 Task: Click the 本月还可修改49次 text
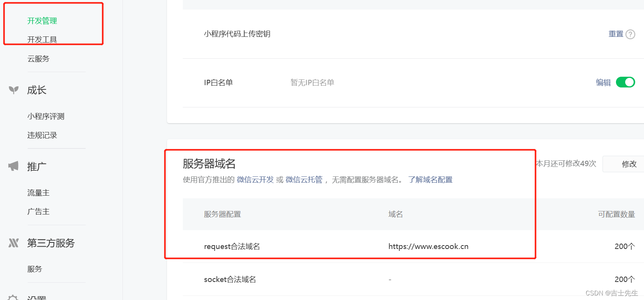point(566,163)
